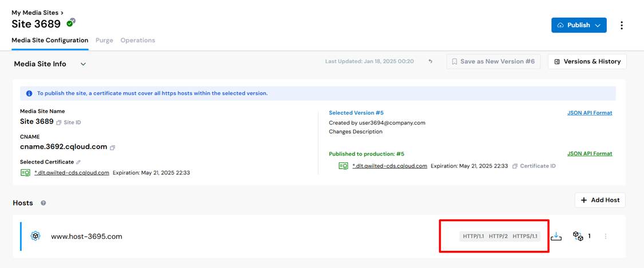Click the Add Host button
644x268 pixels.
[x=600, y=200]
